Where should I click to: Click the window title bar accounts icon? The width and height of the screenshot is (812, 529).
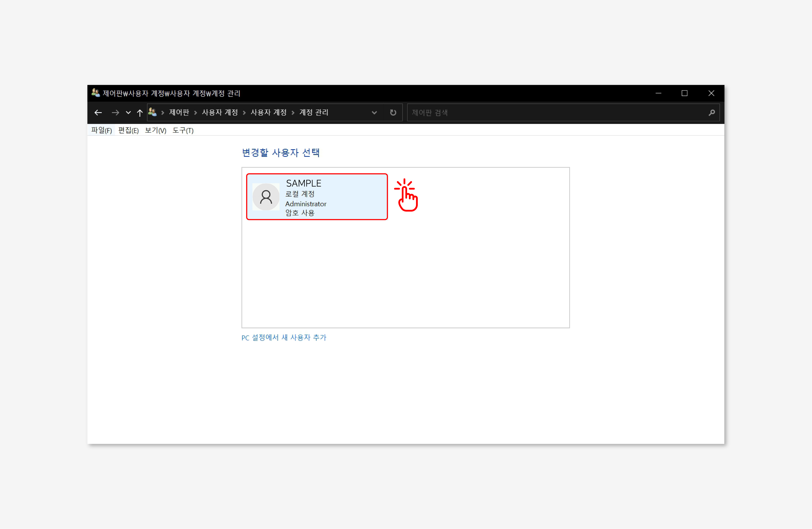(96, 93)
